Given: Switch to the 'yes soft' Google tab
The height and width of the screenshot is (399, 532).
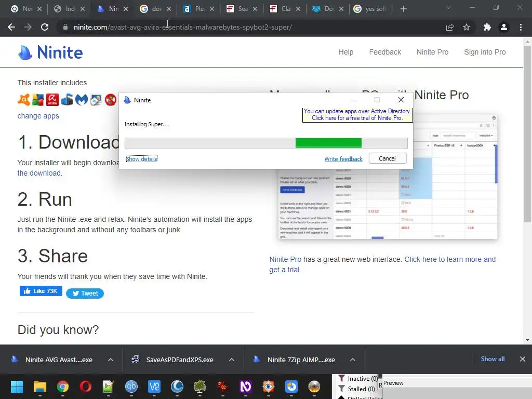Looking at the screenshot, I should 370,9.
